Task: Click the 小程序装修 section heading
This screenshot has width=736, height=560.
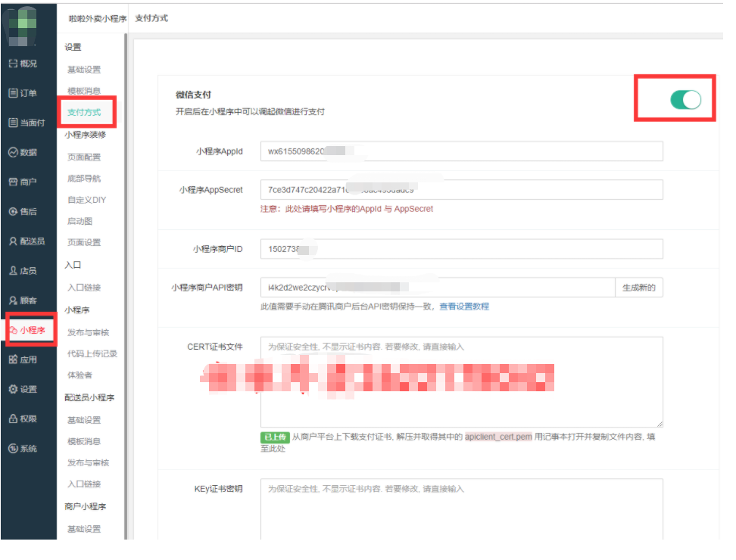Action: tap(86, 135)
